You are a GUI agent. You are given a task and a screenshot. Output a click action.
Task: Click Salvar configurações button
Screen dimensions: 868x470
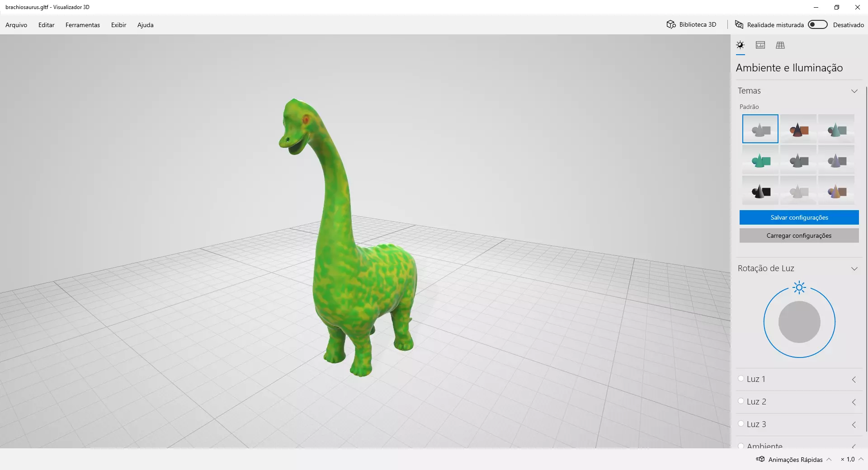[x=799, y=217]
